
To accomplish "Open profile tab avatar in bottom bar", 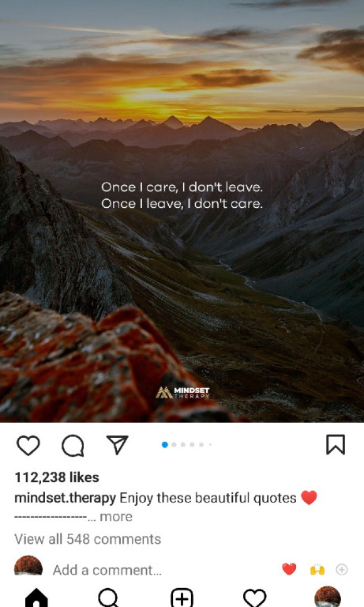I will pos(327,597).
